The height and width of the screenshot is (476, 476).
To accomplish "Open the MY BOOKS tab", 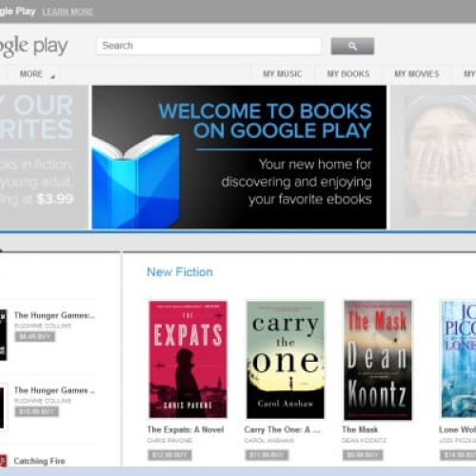I will (x=348, y=74).
